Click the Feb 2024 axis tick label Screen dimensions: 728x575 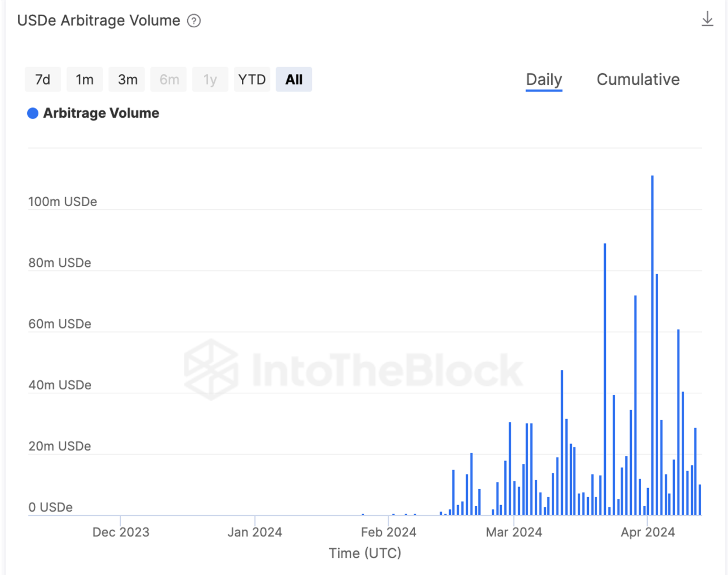tap(388, 532)
